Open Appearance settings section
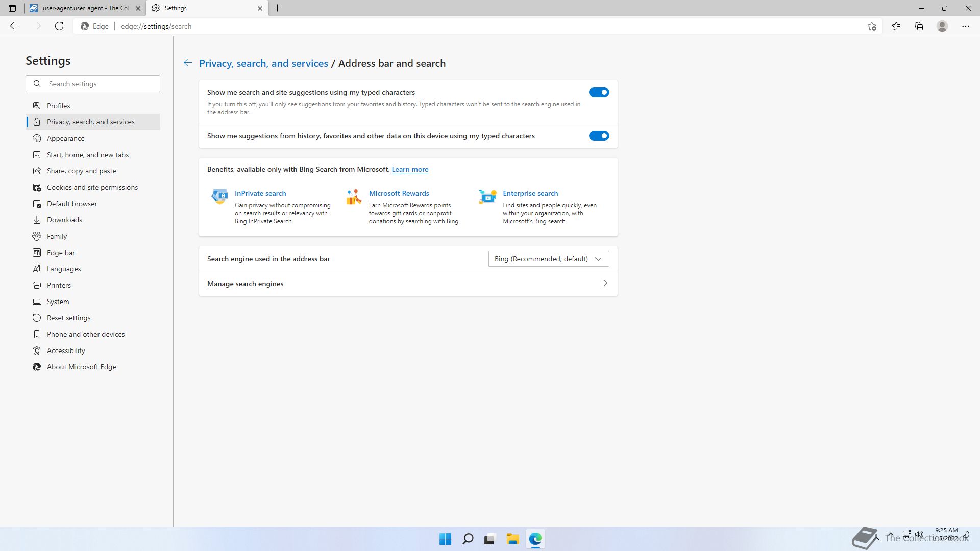Viewport: 980px width, 551px height. 93,138
